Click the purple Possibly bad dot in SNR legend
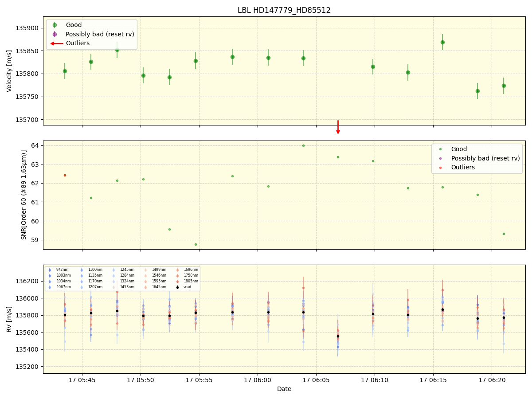 [440, 158]
